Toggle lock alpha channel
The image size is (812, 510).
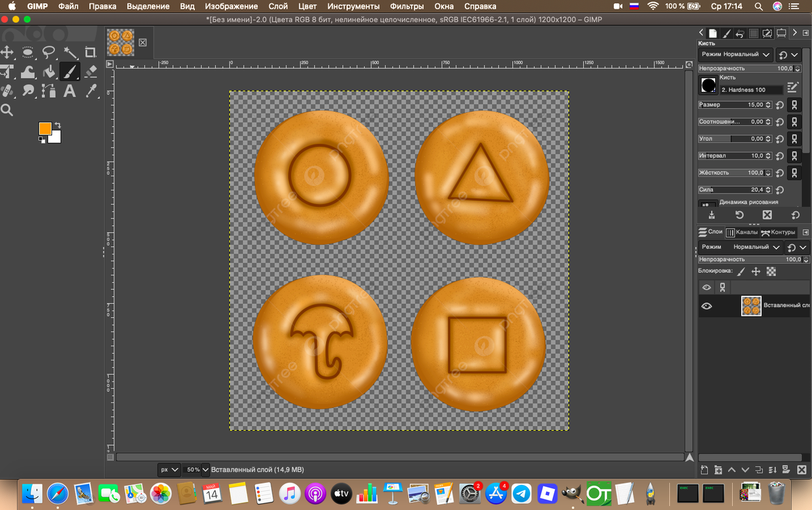(771, 271)
